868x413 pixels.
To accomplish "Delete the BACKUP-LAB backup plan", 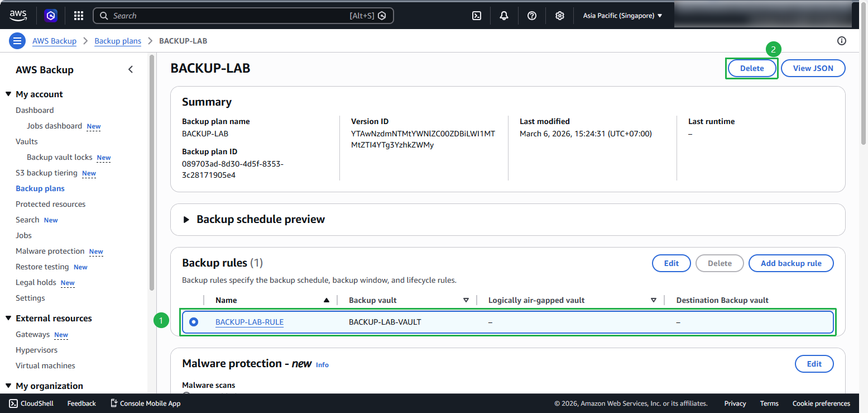I will tap(752, 68).
